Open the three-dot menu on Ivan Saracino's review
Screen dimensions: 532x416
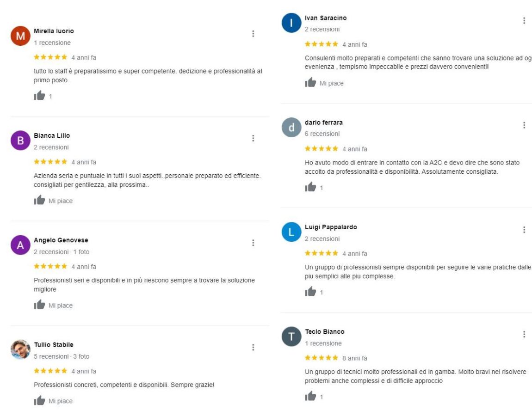pos(524,21)
